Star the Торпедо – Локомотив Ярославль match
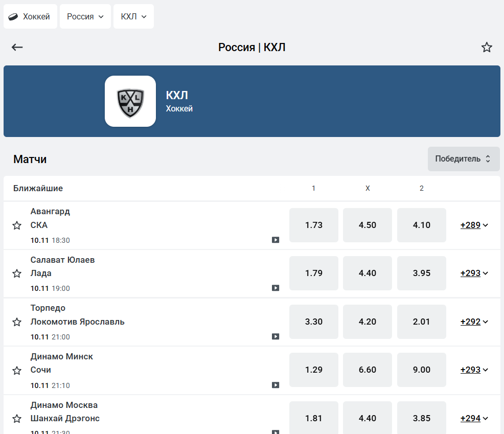Image resolution: width=504 pixels, height=434 pixels. coord(17,322)
